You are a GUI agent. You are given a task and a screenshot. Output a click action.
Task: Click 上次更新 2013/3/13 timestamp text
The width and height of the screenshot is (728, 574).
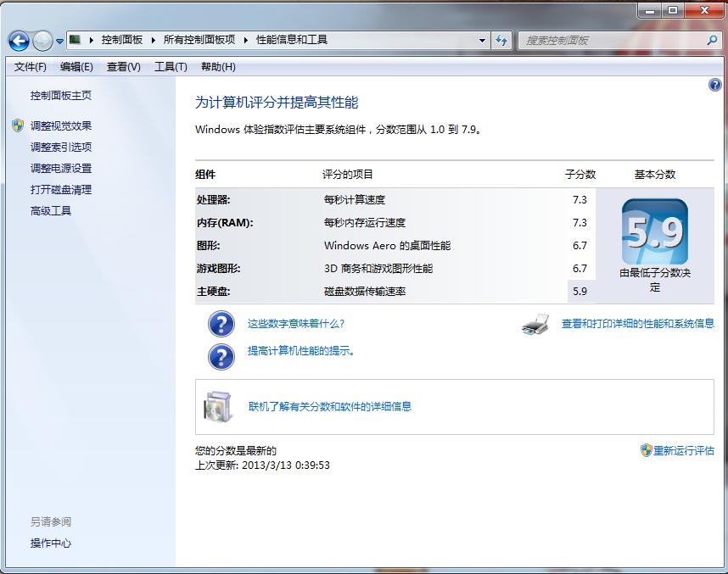262,465
